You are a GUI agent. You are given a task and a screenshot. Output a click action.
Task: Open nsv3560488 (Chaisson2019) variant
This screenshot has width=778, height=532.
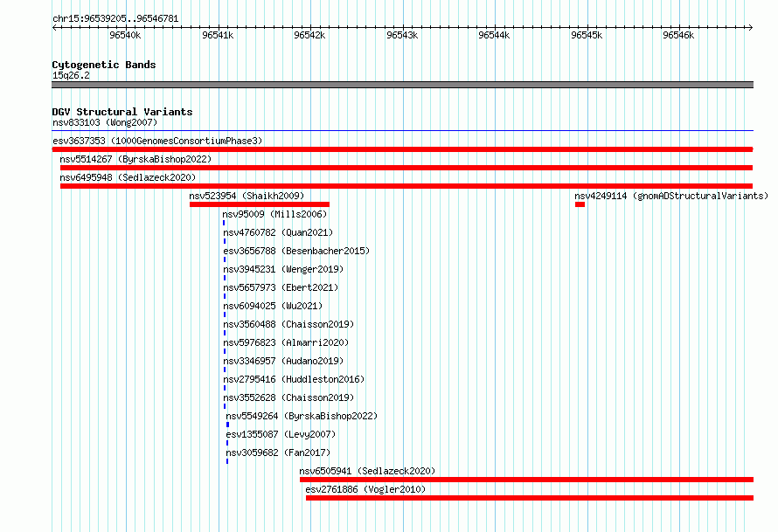coord(288,324)
